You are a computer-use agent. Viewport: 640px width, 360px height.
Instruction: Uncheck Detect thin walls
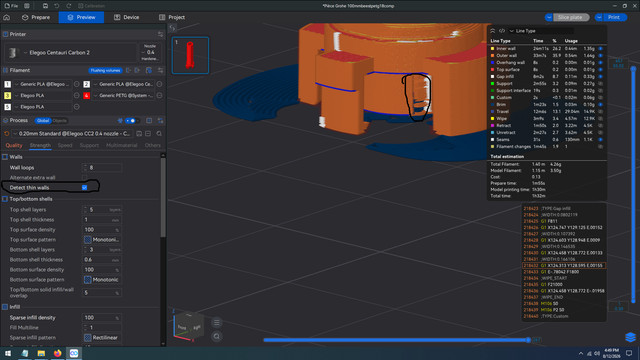[x=84, y=188]
